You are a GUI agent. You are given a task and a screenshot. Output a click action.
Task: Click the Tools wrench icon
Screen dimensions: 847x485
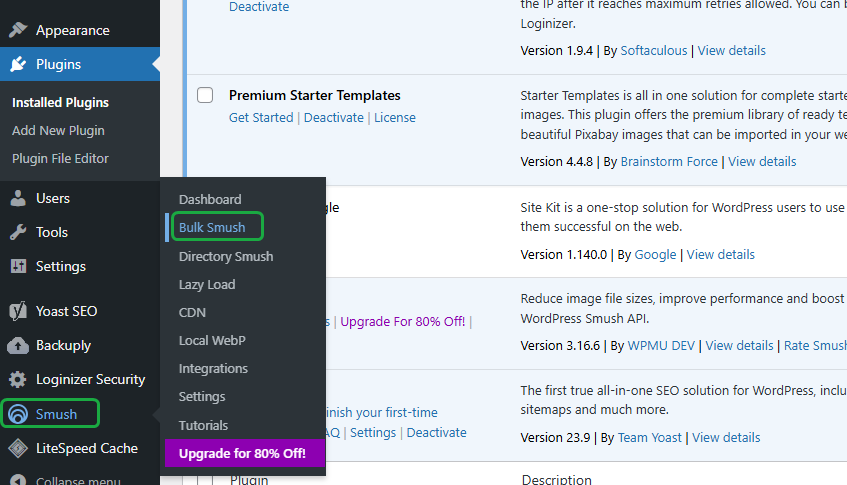click(18, 232)
